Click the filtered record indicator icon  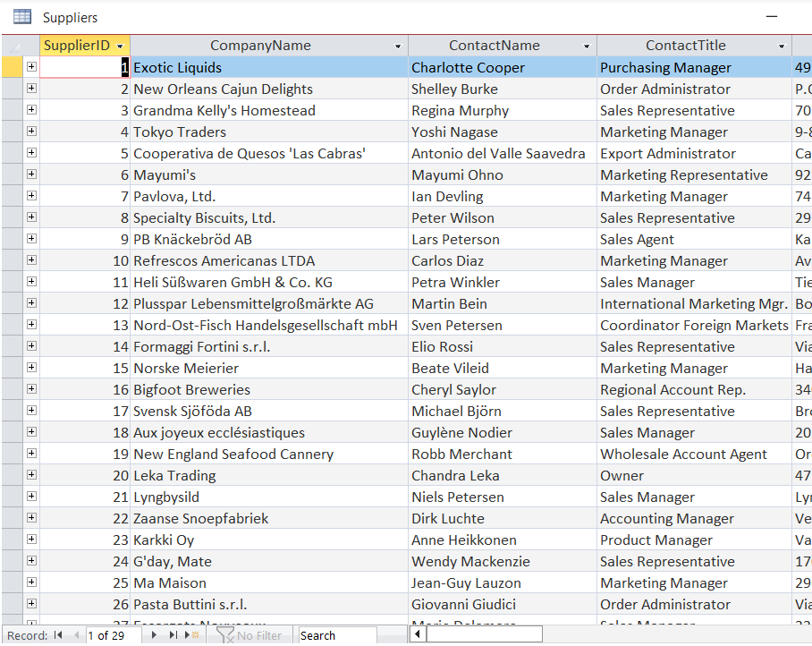223,634
